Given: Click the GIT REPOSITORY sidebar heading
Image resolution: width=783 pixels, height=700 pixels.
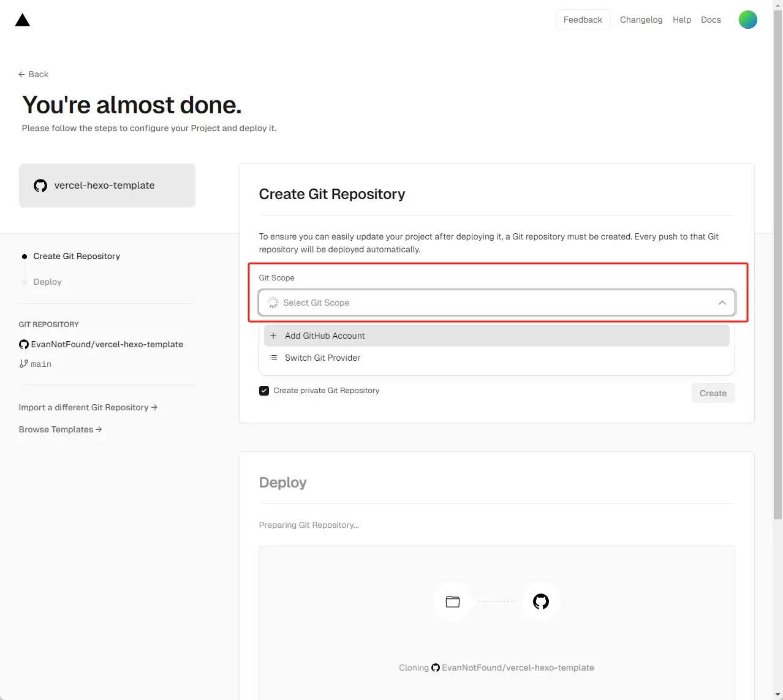Looking at the screenshot, I should 48,325.
